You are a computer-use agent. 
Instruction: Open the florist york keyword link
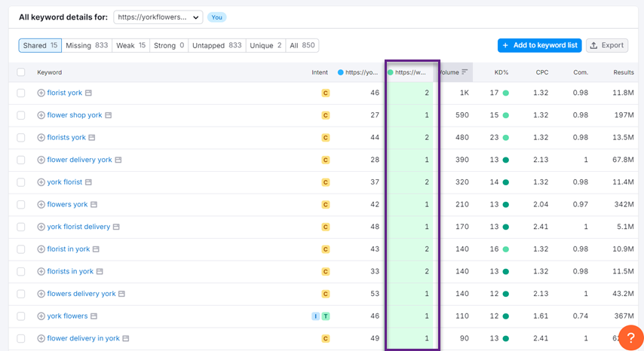tap(65, 93)
